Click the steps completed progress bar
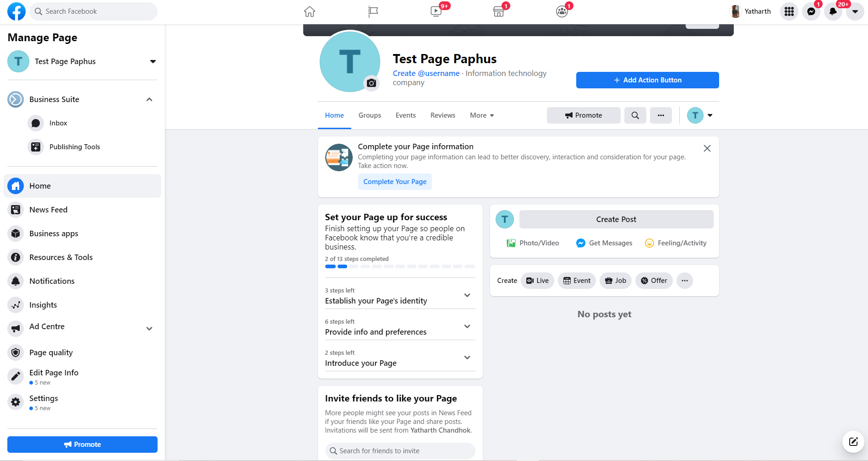The width and height of the screenshot is (868, 461). 400,266
